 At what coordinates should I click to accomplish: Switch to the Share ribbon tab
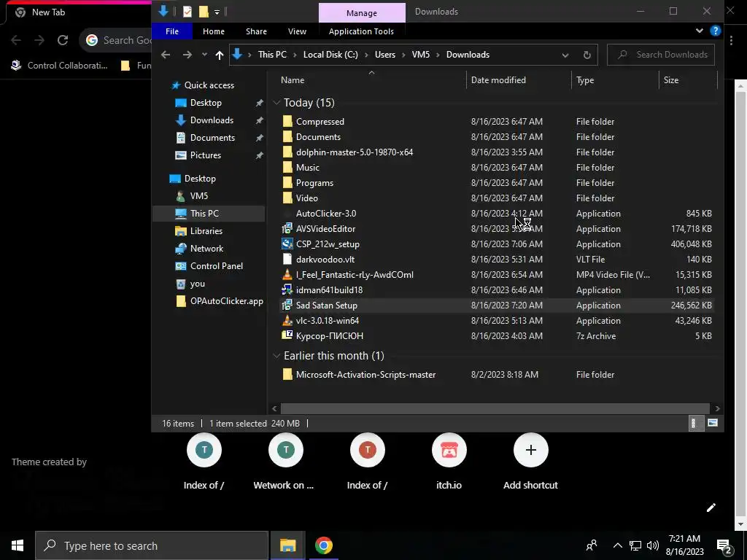pyautogui.click(x=256, y=31)
